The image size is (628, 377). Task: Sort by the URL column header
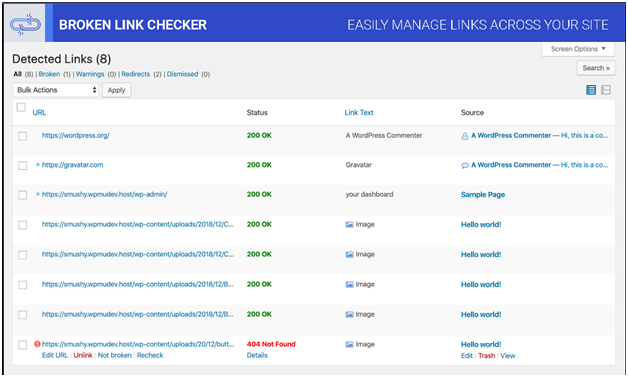39,113
